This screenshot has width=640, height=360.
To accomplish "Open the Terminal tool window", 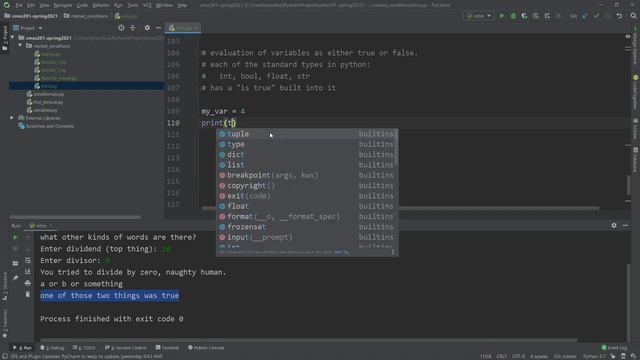I will 167,348.
